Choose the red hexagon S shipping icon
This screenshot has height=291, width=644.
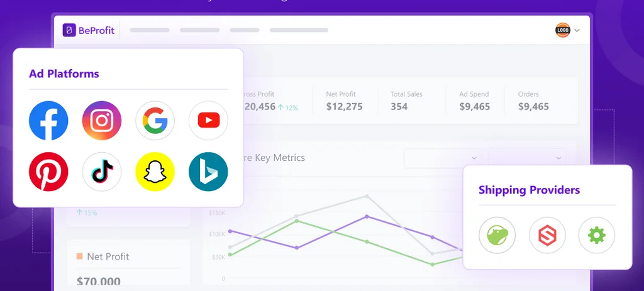[548, 235]
